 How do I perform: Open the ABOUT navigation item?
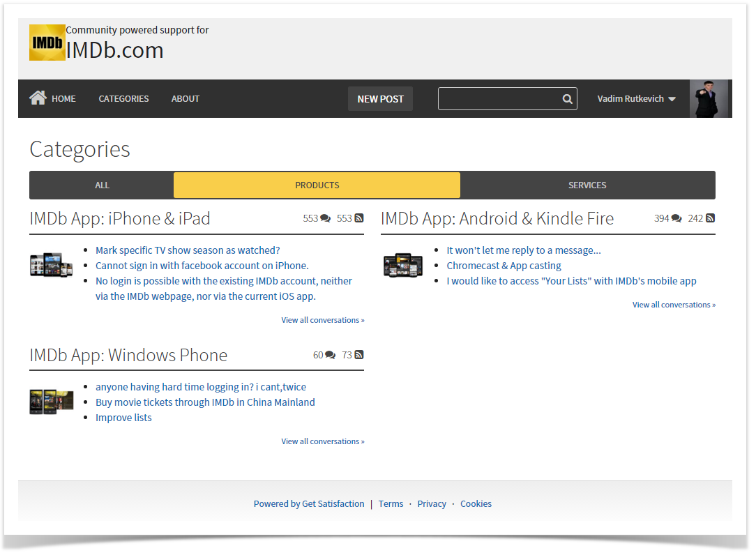pos(185,99)
